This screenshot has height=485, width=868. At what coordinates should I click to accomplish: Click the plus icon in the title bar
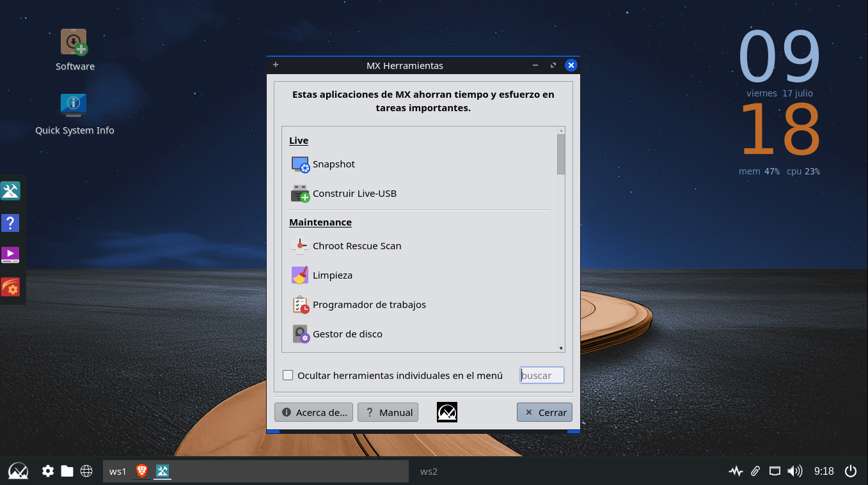(x=276, y=65)
